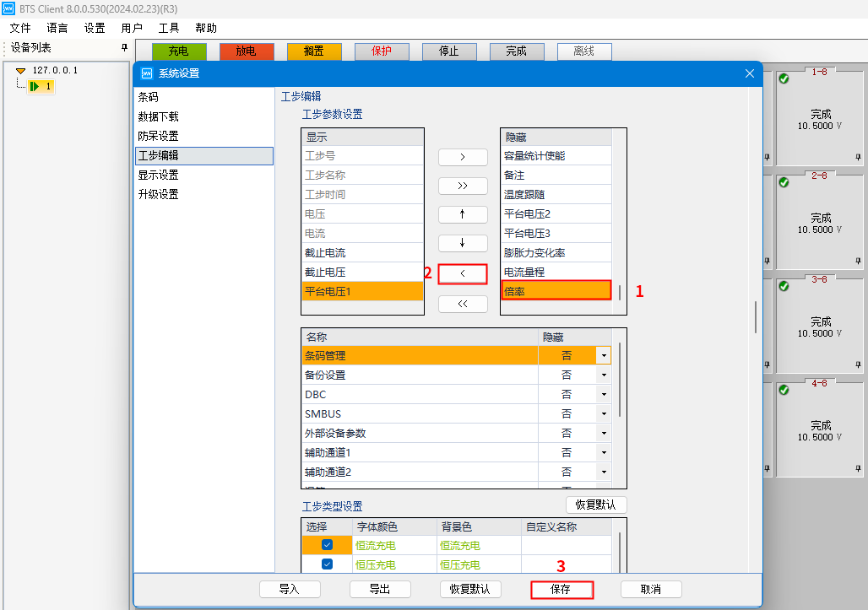Open hidden dropdown for 辅助通道1
Image resolution: width=868 pixels, height=610 pixels.
[604, 452]
